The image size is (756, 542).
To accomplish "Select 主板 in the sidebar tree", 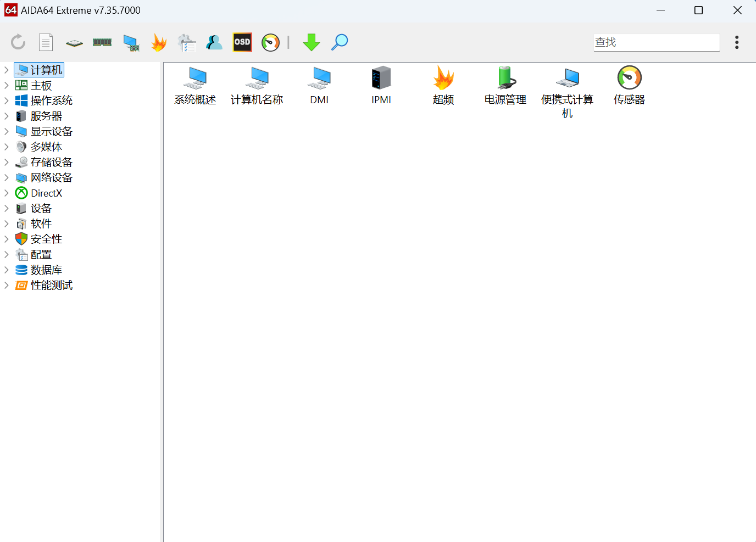I will click(x=34, y=85).
